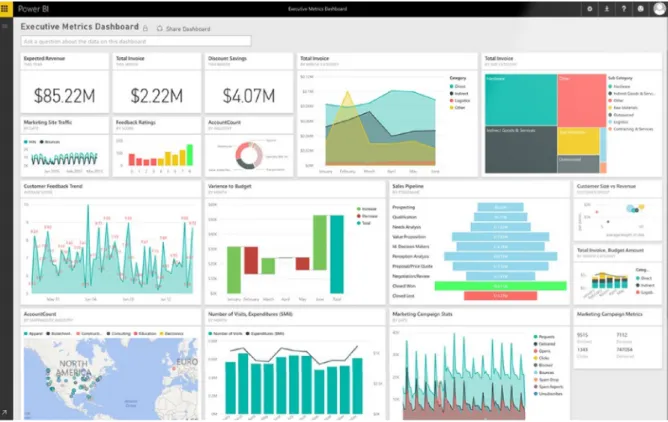
Task: Click the lock icon beside dashboard title
Action: coord(145,28)
